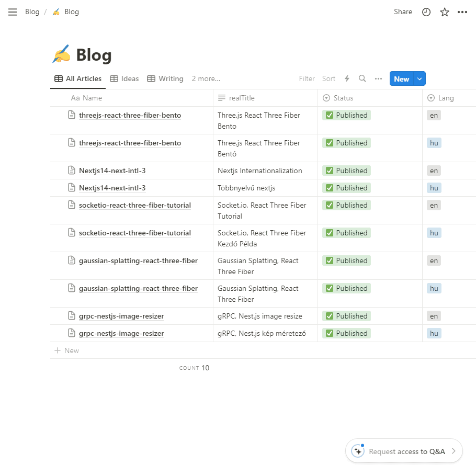Click the Q&A sparkle icon
The height and width of the screenshot is (476, 476).
coord(358,451)
